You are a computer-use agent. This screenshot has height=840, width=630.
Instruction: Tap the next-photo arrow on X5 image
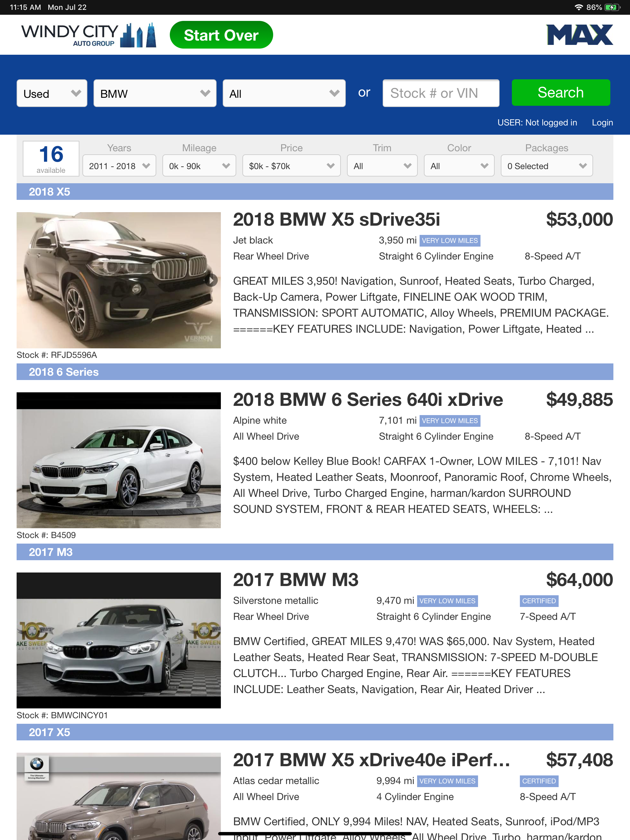click(x=212, y=280)
